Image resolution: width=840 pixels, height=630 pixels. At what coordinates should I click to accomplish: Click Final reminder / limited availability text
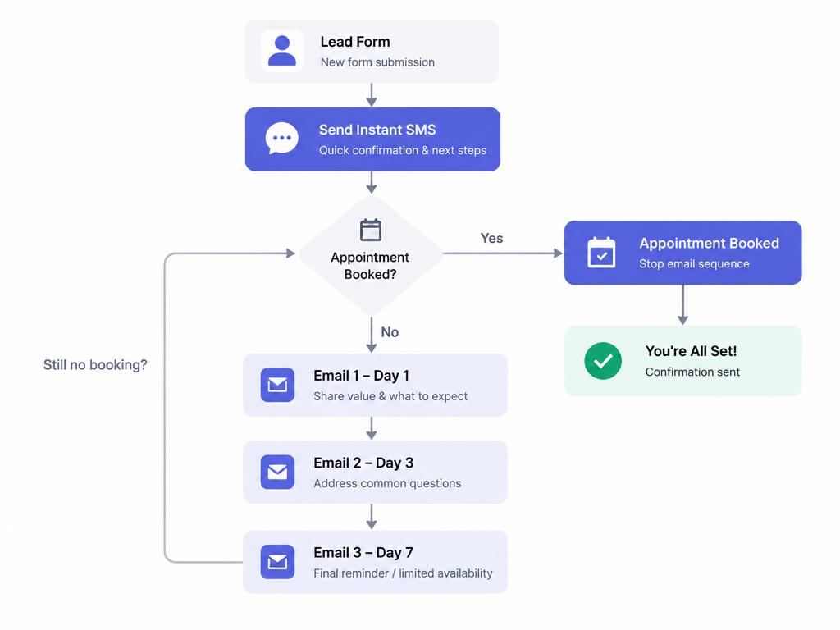tap(403, 573)
